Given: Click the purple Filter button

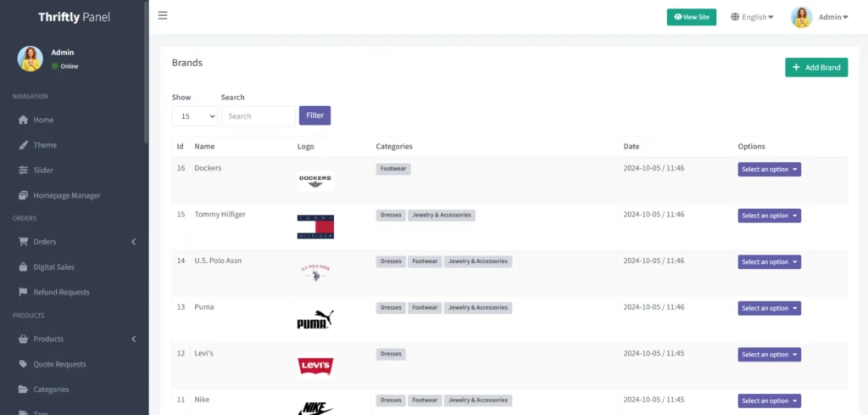Looking at the screenshot, I should (314, 115).
